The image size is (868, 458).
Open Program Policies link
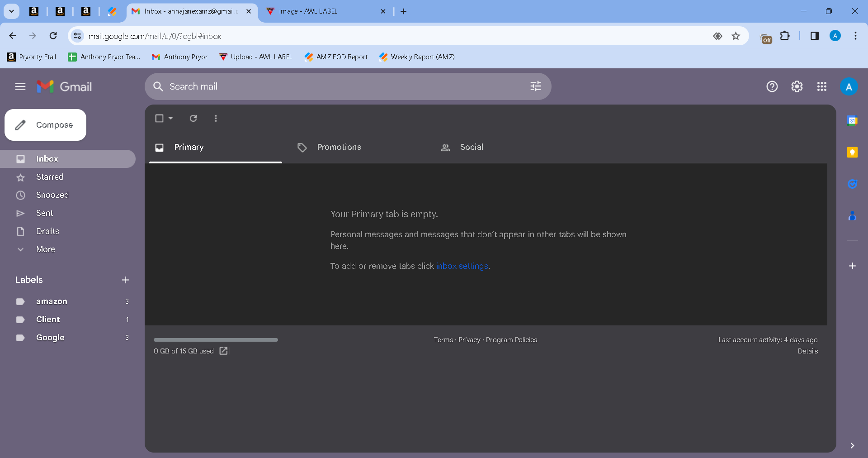511,340
